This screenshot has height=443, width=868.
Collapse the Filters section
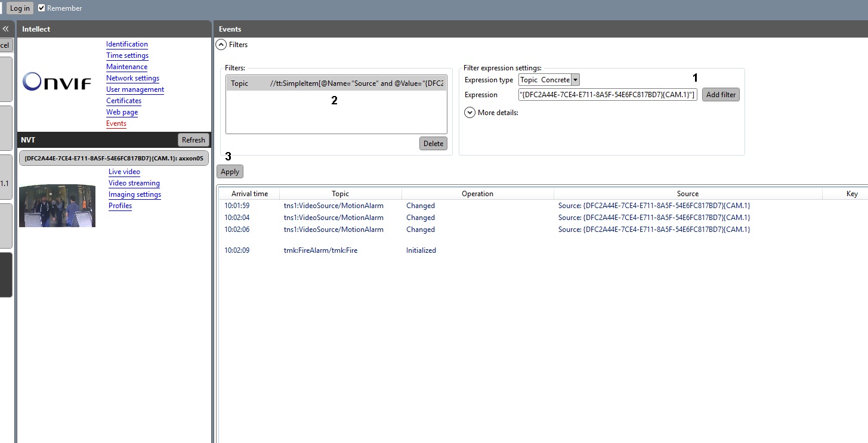pyautogui.click(x=221, y=45)
